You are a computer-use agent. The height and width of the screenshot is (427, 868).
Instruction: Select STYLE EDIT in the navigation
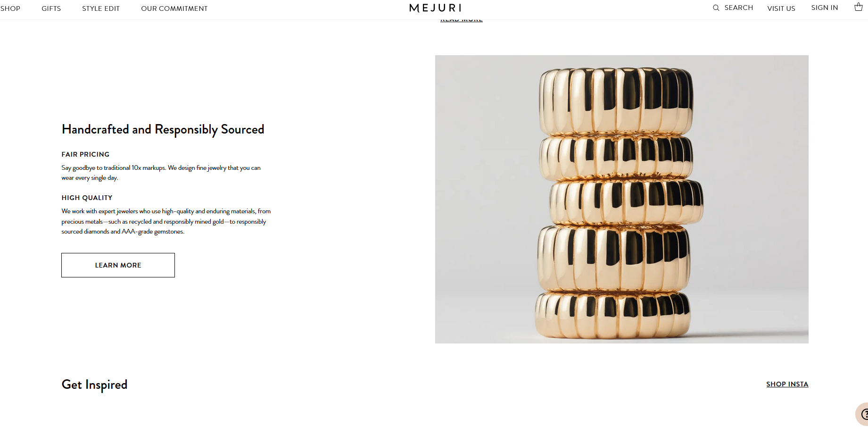click(101, 8)
